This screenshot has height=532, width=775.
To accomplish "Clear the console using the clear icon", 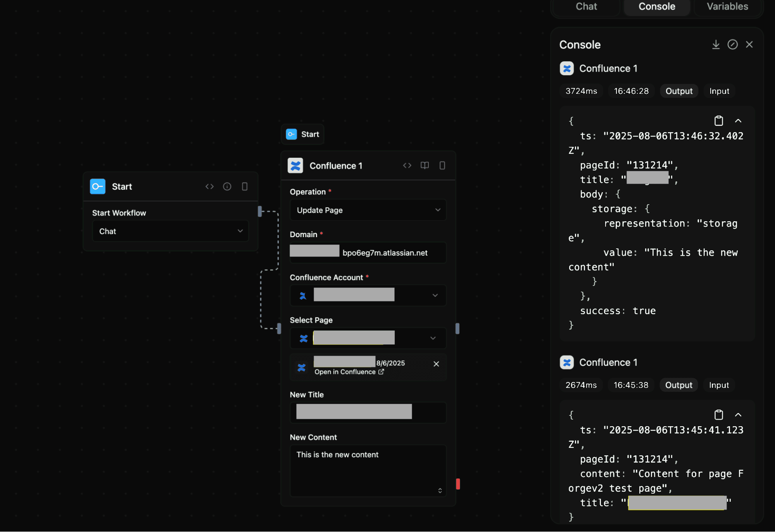I will (732, 44).
